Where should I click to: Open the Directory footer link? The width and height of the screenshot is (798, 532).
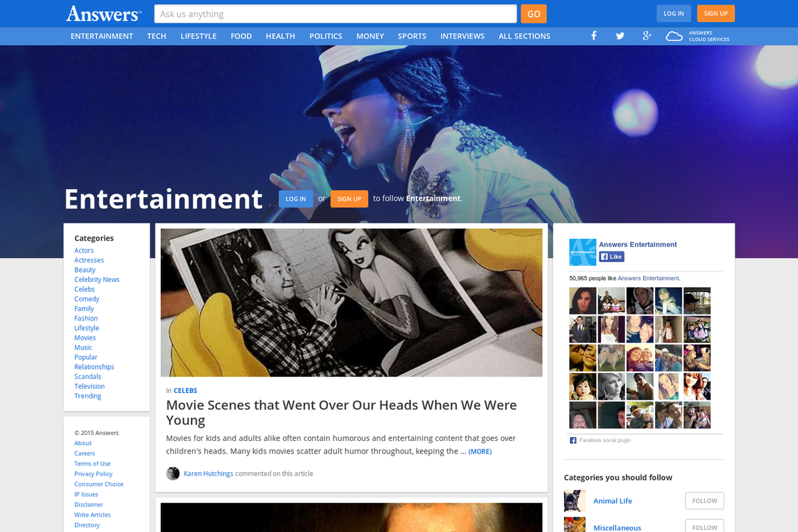pos(87,525)
